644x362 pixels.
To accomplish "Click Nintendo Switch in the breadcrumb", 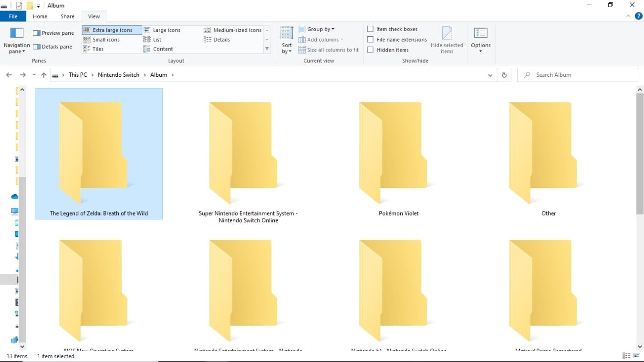I will pyautogui.click(x=119, y=75).
